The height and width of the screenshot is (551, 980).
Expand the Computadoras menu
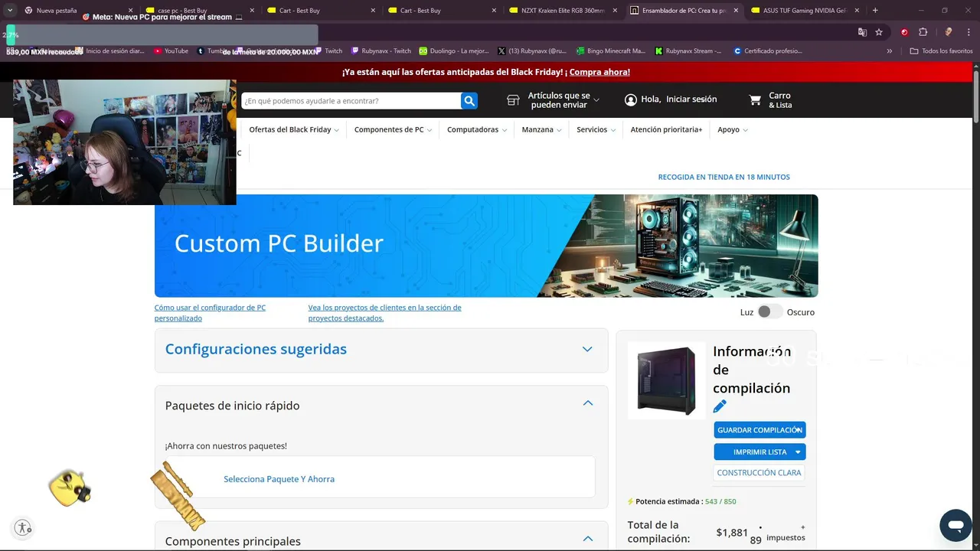pos(477,130)
